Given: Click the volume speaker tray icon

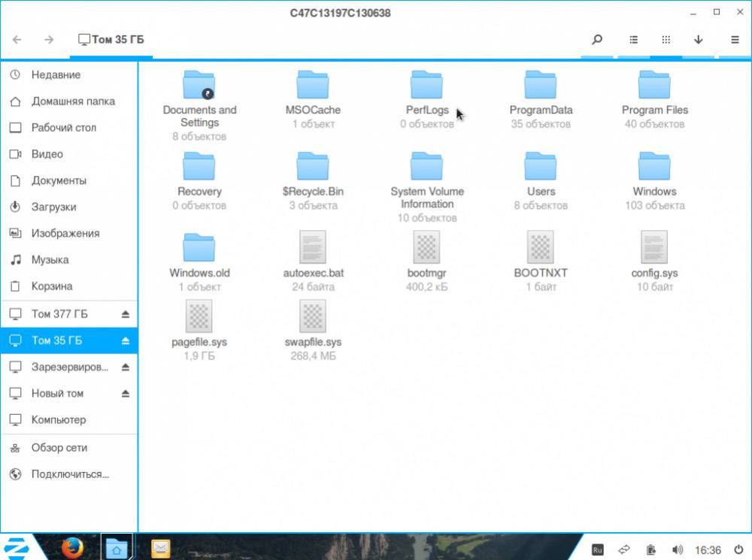Looking at the screenshot, I should [x=677, y=549].
